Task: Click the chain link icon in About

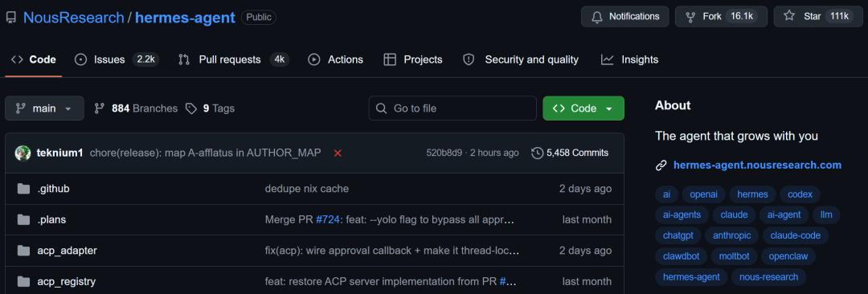Action: click(661, 165)
